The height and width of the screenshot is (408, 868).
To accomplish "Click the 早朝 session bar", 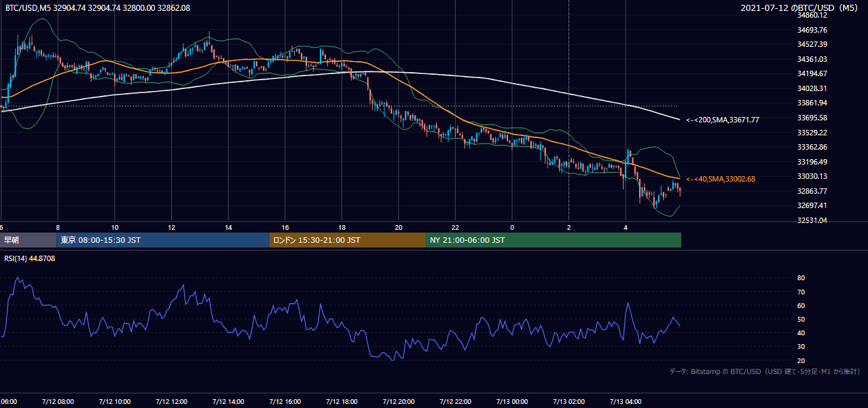I will coord(28,240).
